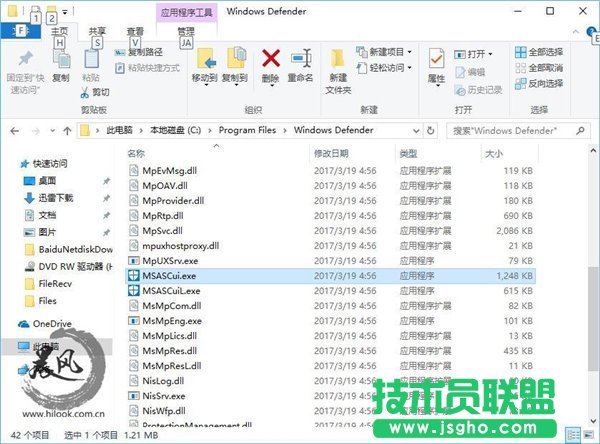This screenshot has width=600, height=444.
Task: Select BaiduNetdiskDownload folder in sidebar
Action: (x=69, y=250)
